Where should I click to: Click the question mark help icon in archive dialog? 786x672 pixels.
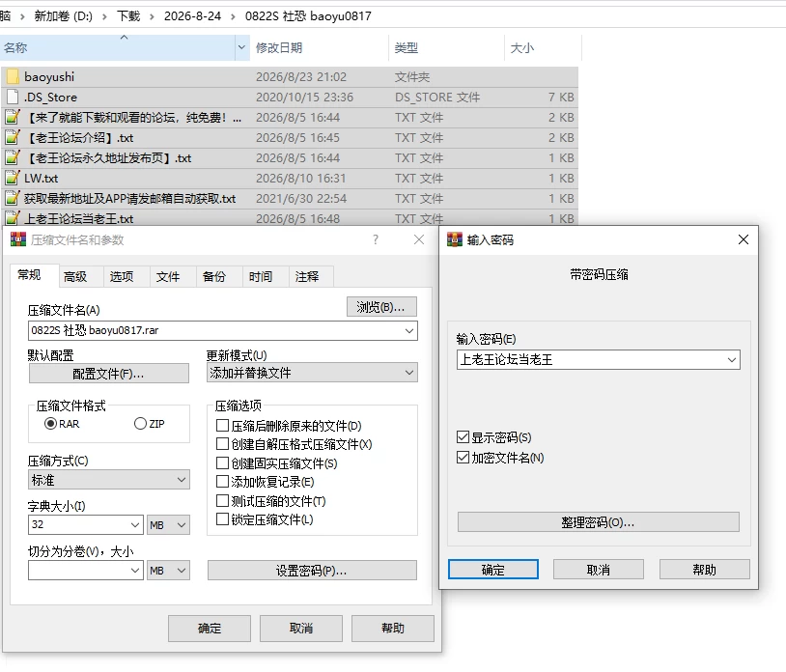click(376, 239)
